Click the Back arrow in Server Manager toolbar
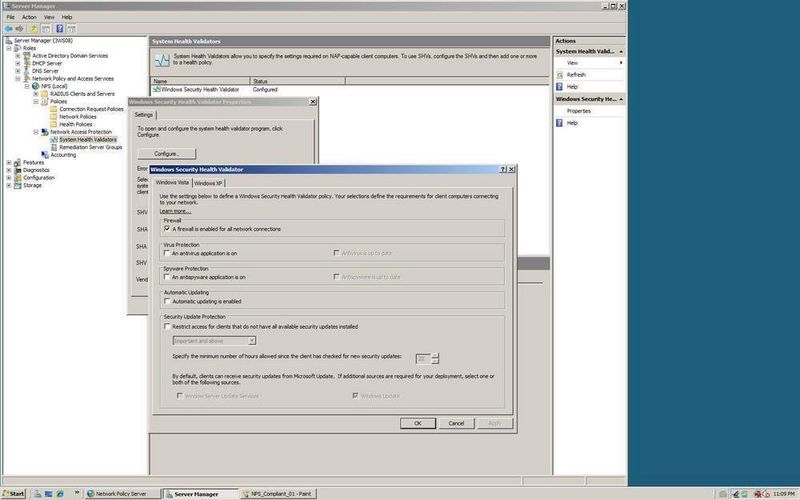This screenshot has width=800, height=500. pos(9,29)
